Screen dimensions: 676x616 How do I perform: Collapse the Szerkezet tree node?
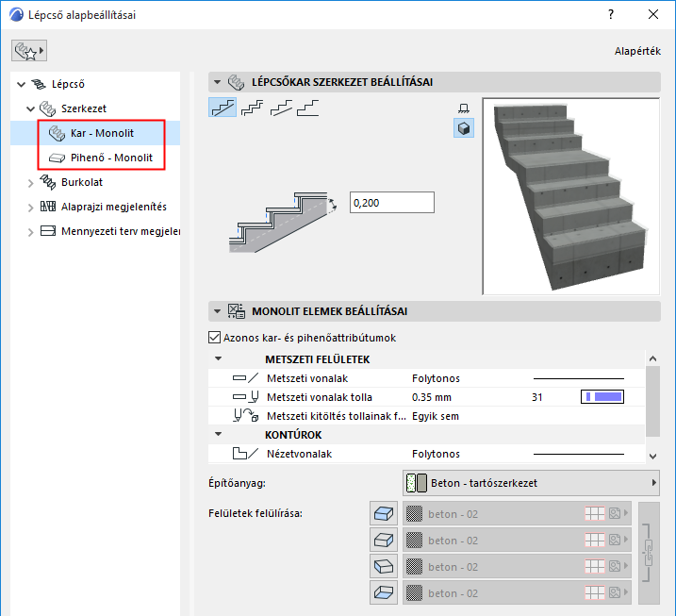pos(30,108)
